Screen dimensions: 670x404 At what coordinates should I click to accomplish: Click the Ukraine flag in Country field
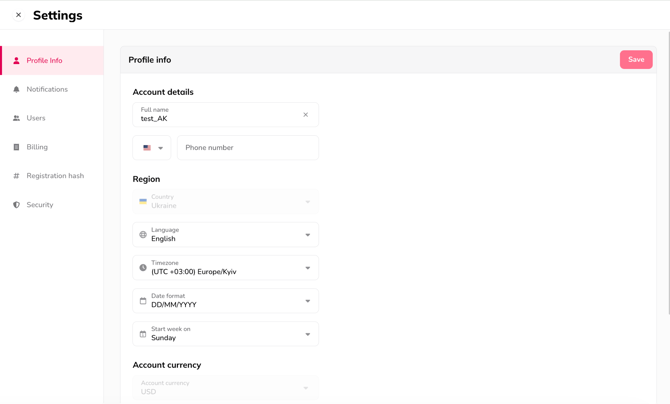(143, 201)
